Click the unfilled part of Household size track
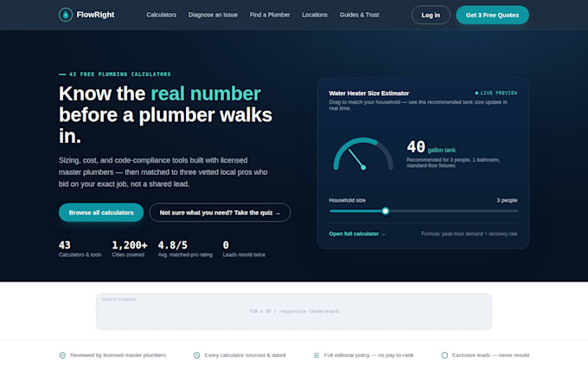The width and height of the screenshot is (588, 368). coord(454,211)
